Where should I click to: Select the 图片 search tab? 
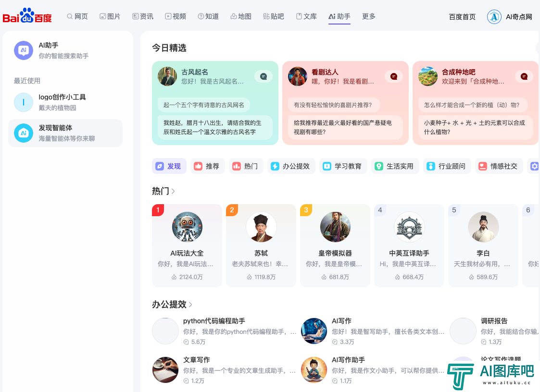[x=110, y=16]
